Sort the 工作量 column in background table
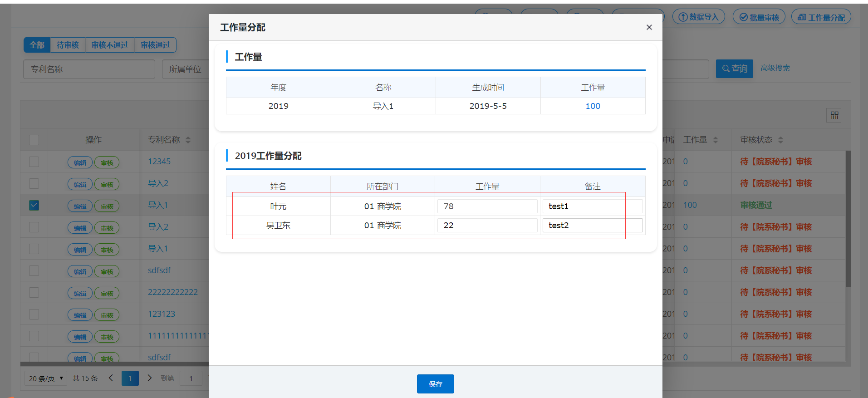 pos(715,140)
